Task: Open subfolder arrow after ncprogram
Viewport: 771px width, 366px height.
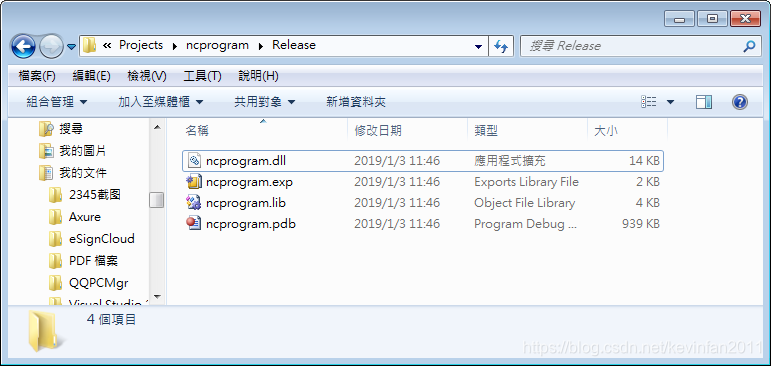Action: [261, 46]
